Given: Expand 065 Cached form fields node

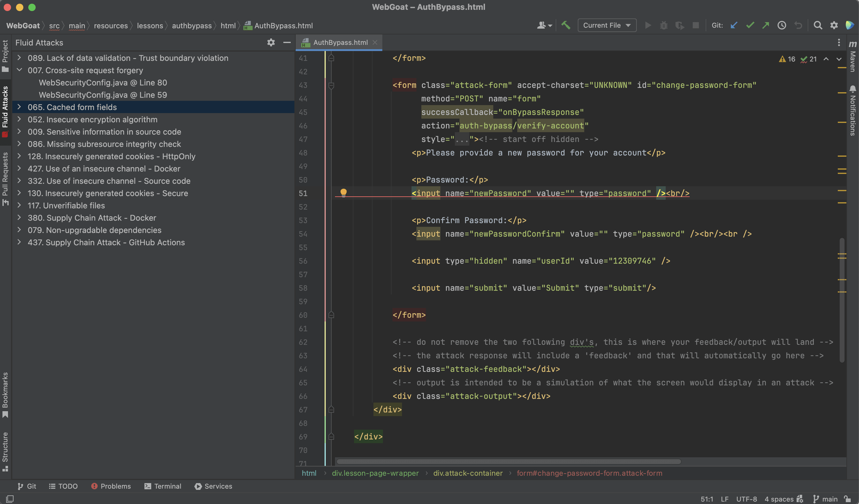Looking at the screenshot, I should 19,107.
